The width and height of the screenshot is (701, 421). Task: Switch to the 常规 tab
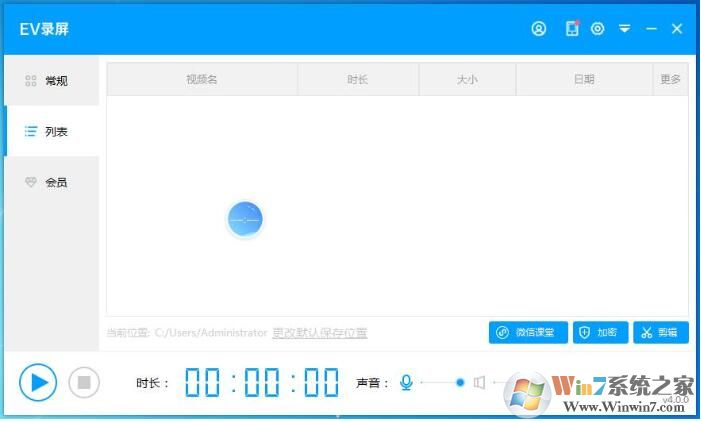[51, 81]
